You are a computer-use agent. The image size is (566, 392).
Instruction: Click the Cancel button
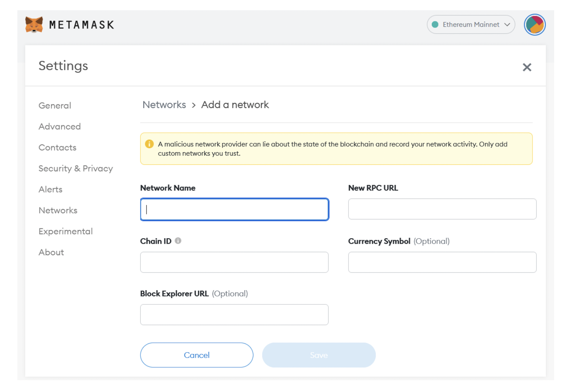tap(197, 355)
